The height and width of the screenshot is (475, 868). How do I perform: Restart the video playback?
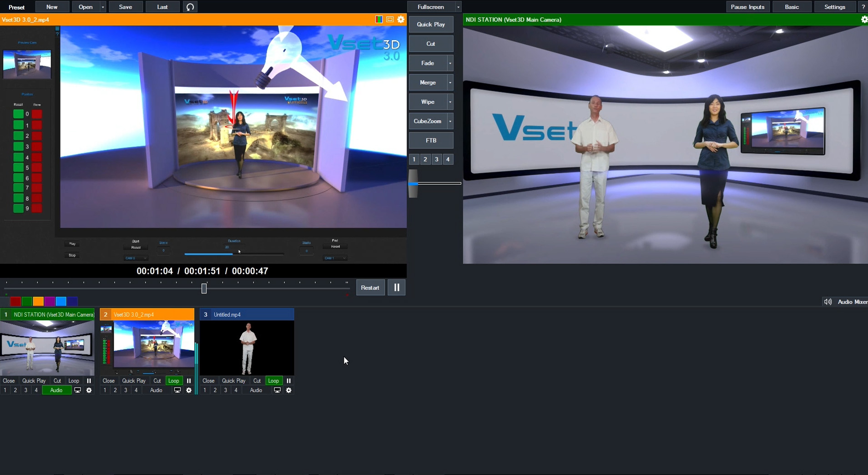[370, 288]
